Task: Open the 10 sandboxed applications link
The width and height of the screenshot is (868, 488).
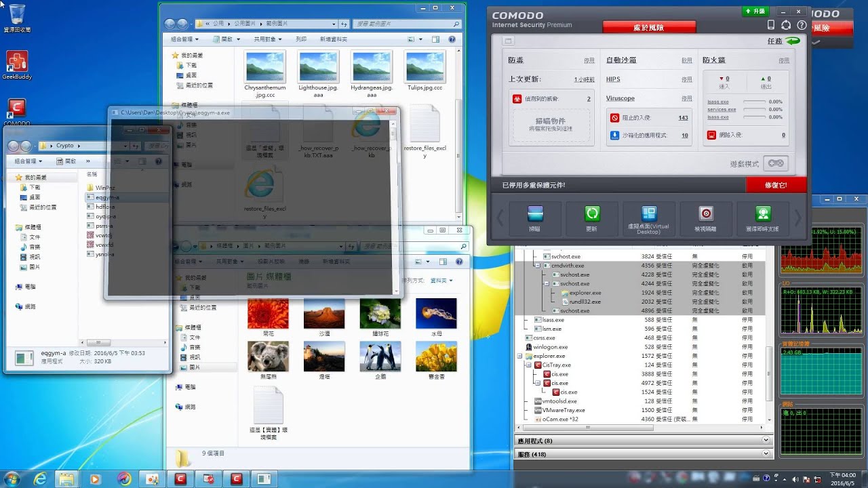Action: [685, 135]
